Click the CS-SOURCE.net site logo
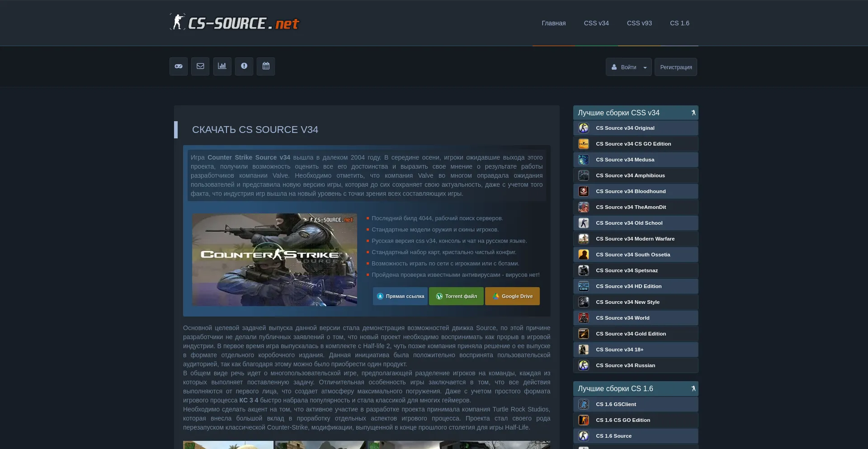 pyautogui.click(x=234, y=22)
